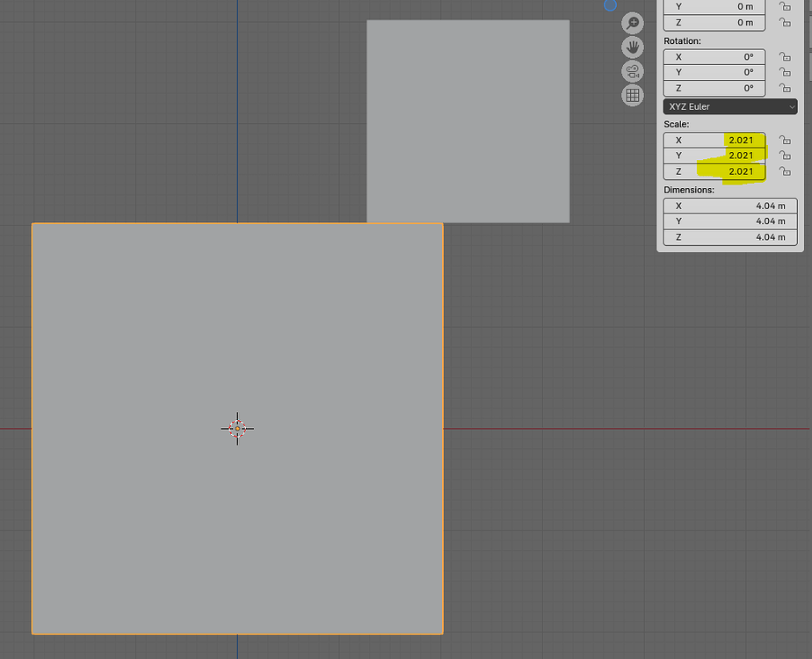Click the Dimensions Z field
Viewport: 812px width, 659px height.
pyautogui.click(x=730, y=237)
